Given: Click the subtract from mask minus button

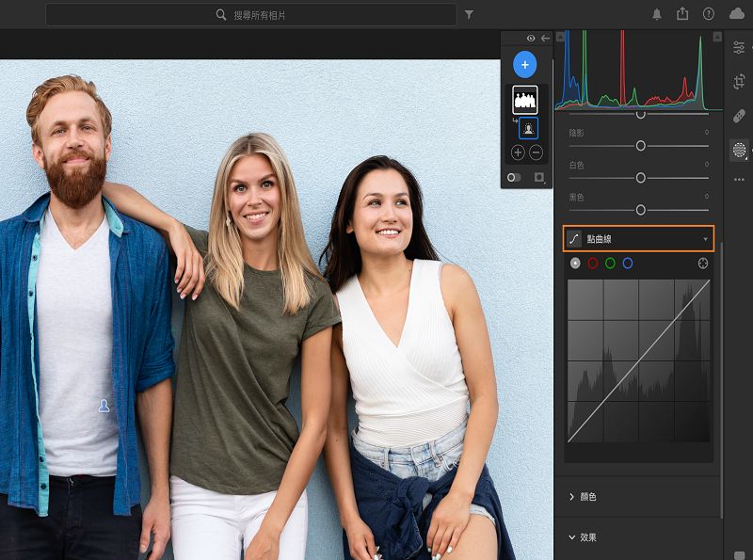Looking at the screenshot, I should [x=536, y=152].
